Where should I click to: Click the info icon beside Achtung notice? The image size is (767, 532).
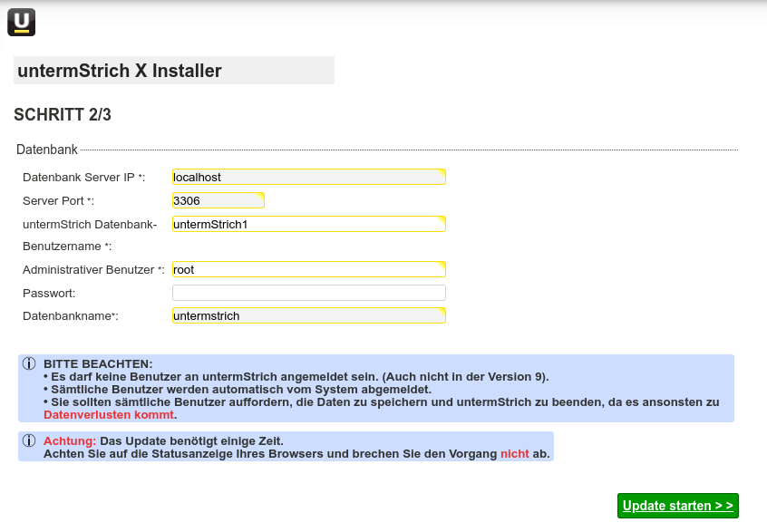pos(29,440)
